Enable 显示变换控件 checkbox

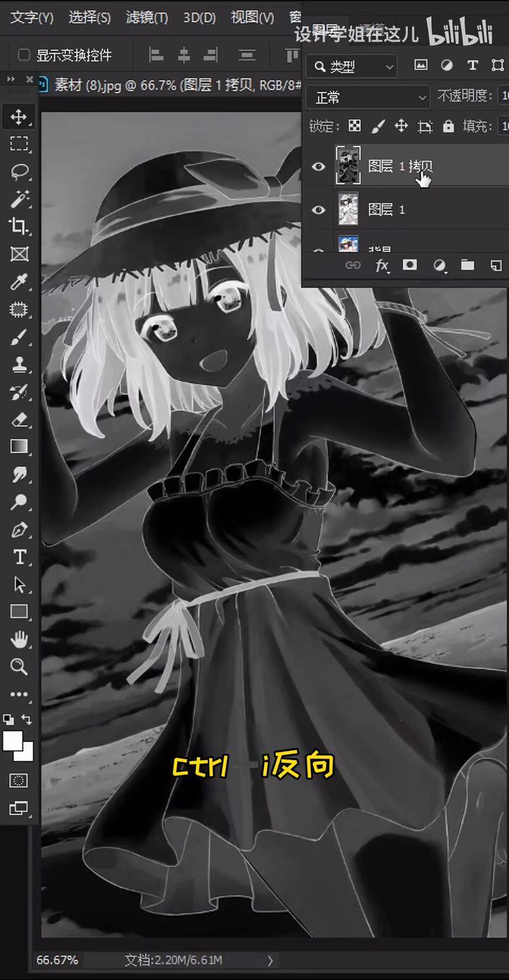pos(24,55)
